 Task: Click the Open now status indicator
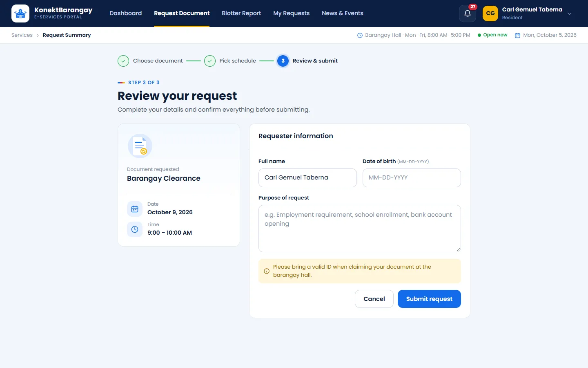pyautogui.click(x=492, y=35)
